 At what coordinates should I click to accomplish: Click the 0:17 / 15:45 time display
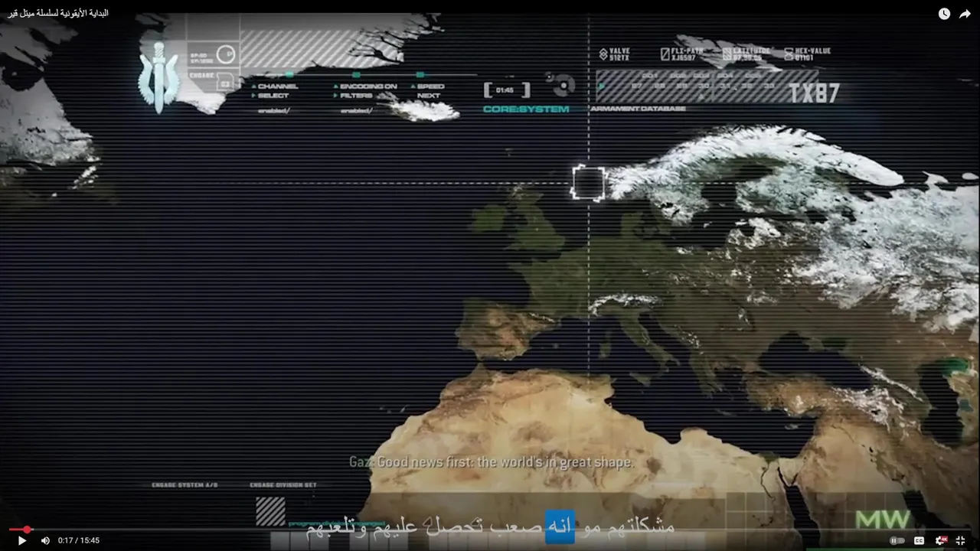79,540
